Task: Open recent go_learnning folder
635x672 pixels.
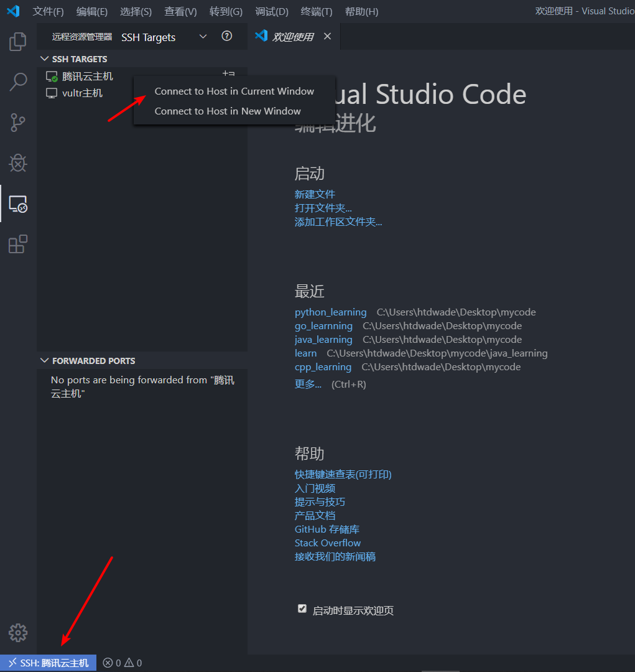Action: 323,325
